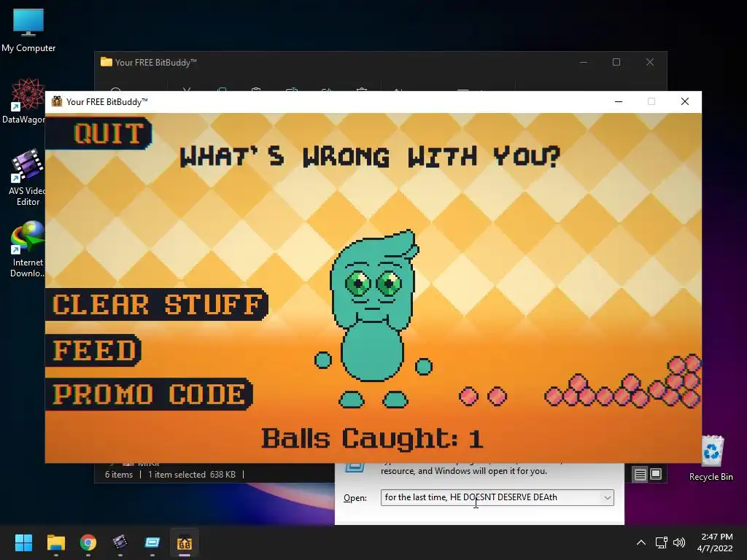Image resolution: width=747 pixels, height=560 pixels.
Task: Click the folder icon in Explorer title bar
Action: click(107, 62)
